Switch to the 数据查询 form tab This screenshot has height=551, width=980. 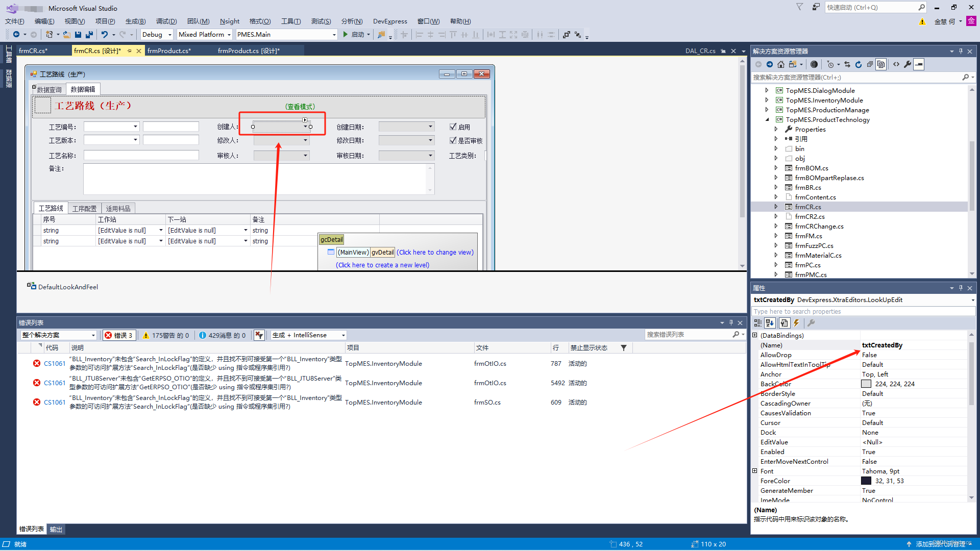[x=49, y=89]
